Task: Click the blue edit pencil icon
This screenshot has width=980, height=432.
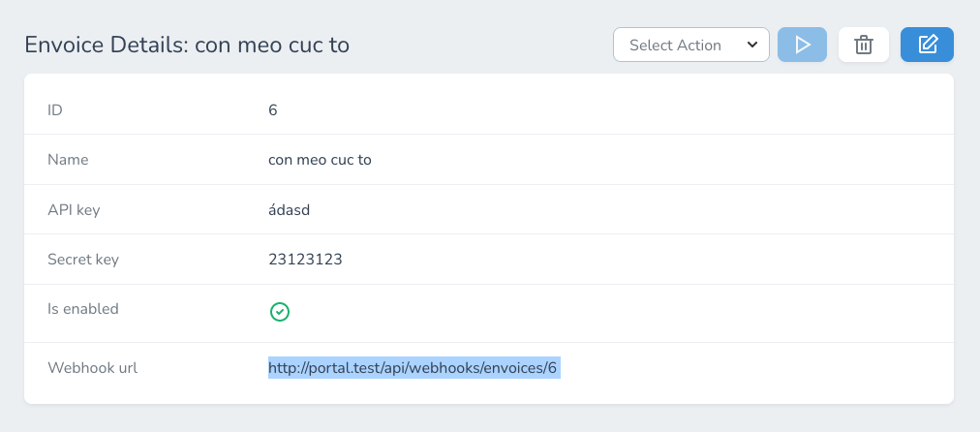Action: click(x=927, y=45)
